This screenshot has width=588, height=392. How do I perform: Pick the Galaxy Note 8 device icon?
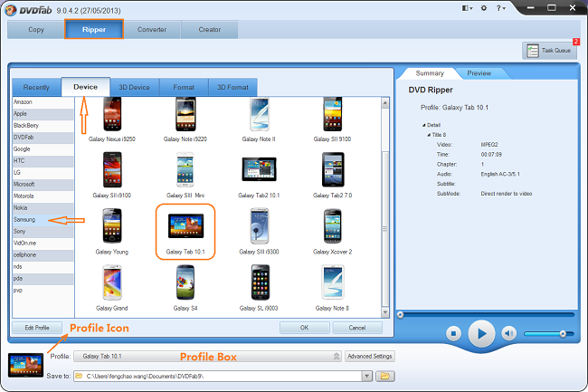(333, 282)
